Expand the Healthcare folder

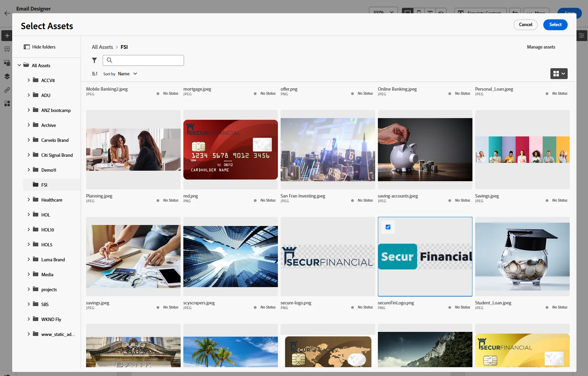[x=28, y=200]
